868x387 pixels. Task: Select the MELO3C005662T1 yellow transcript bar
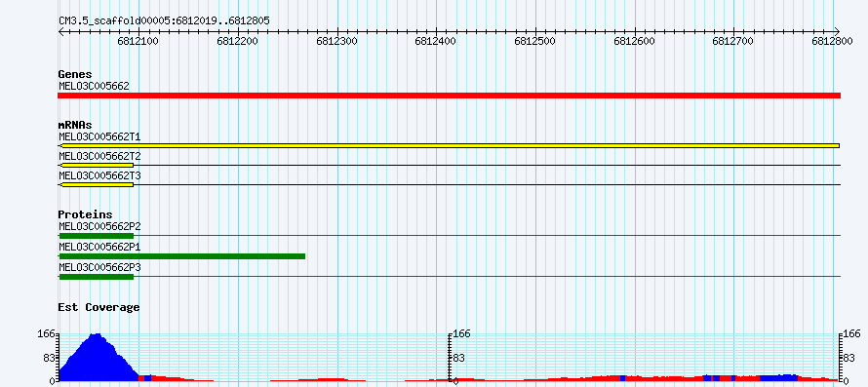pos(449,145)
